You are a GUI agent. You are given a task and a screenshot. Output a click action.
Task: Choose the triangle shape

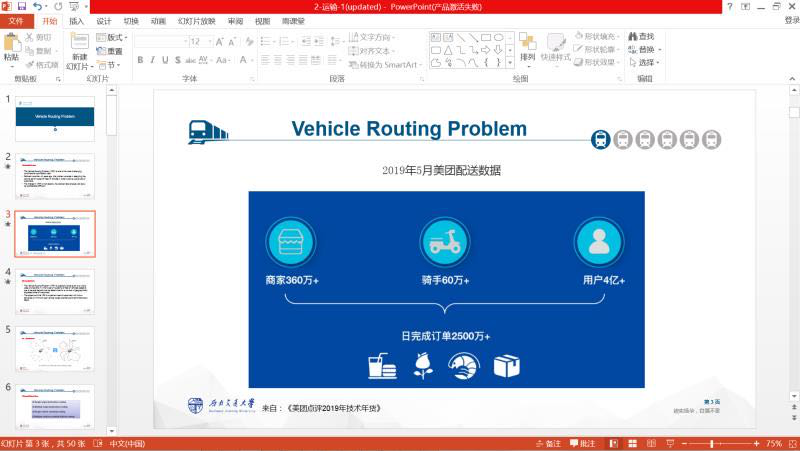(x=448, y=50)
